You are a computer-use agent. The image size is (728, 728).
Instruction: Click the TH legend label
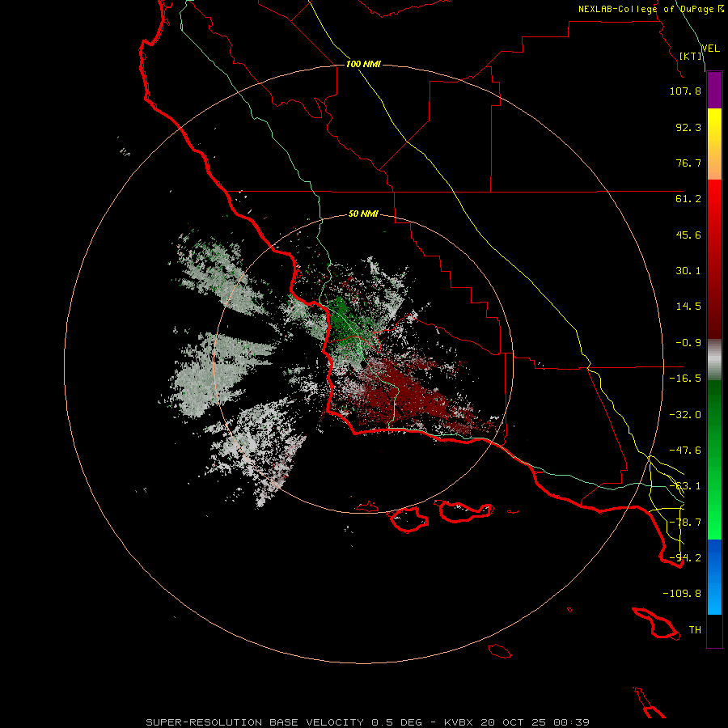[x=695, y=630]
